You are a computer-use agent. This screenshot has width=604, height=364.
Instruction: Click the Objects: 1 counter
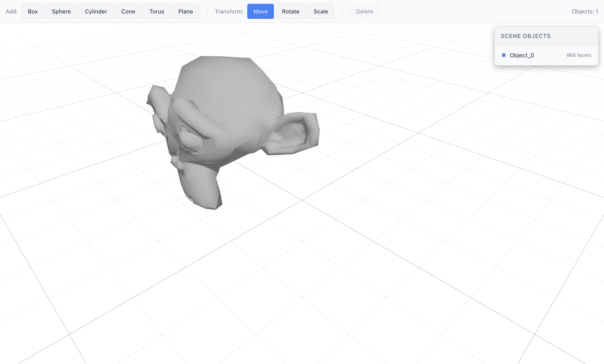[x=585, y=11]
